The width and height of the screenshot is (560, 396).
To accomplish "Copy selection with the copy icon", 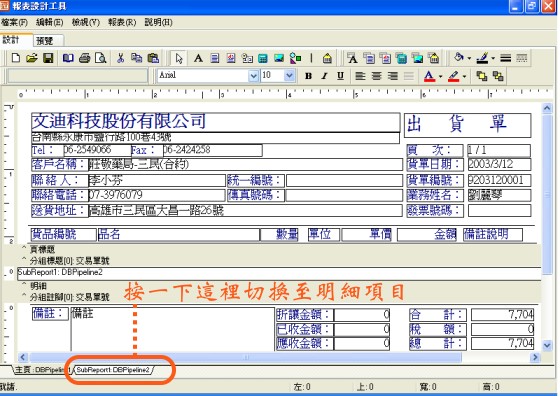I will 136,58.
